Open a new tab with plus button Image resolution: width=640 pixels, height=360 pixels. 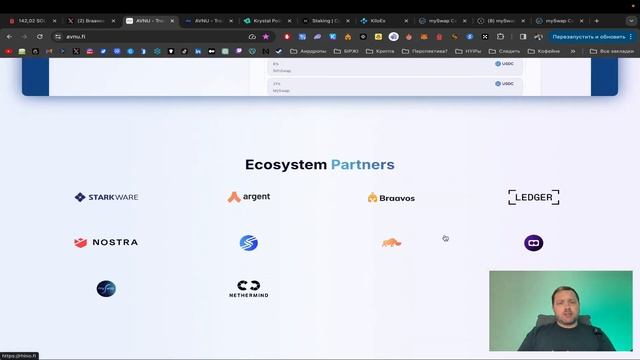[597, 21]
